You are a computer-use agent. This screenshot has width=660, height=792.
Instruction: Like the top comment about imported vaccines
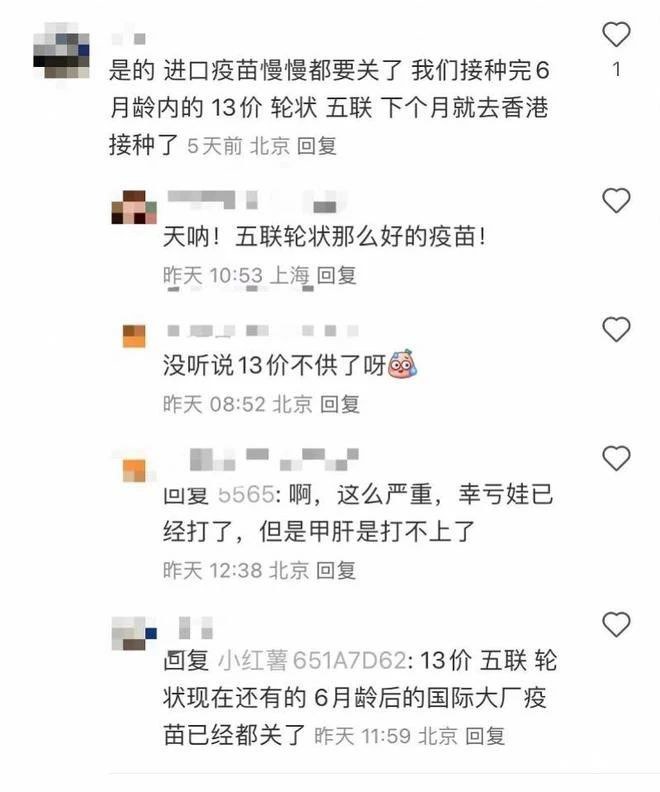click(x=616, y=34)
